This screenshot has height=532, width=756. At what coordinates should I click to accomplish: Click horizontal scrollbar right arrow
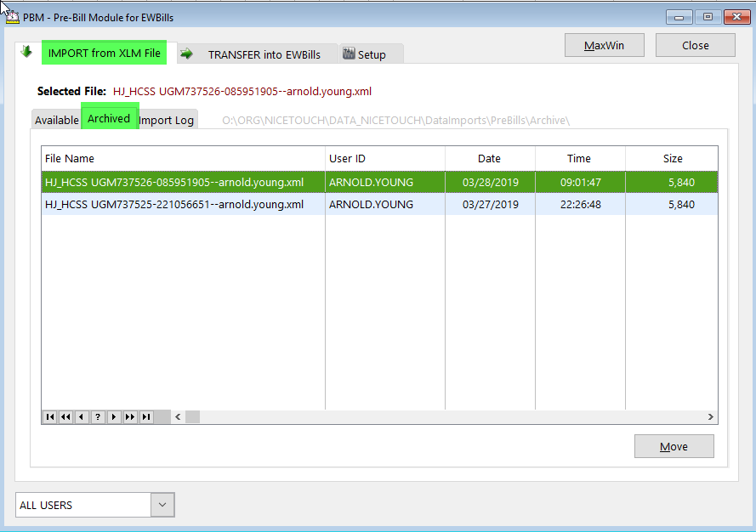click(x=710, y=416)
